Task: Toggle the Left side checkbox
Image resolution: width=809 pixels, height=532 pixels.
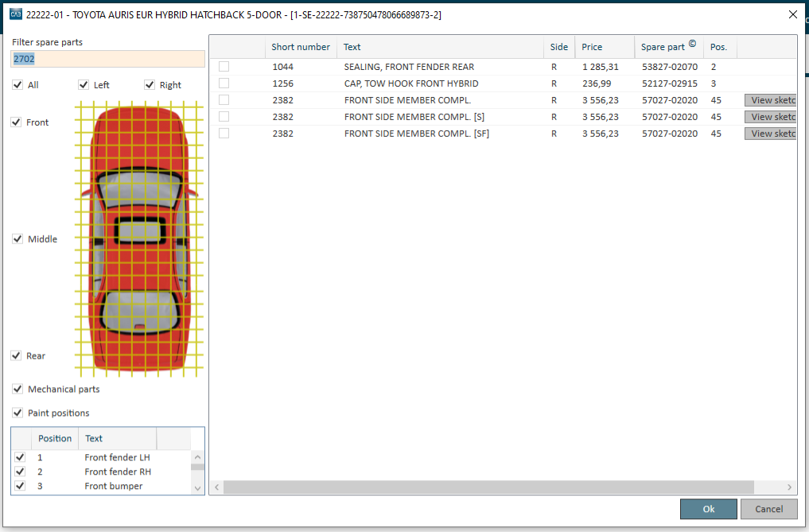Action: pyautogui.click(x=84, y=84)
